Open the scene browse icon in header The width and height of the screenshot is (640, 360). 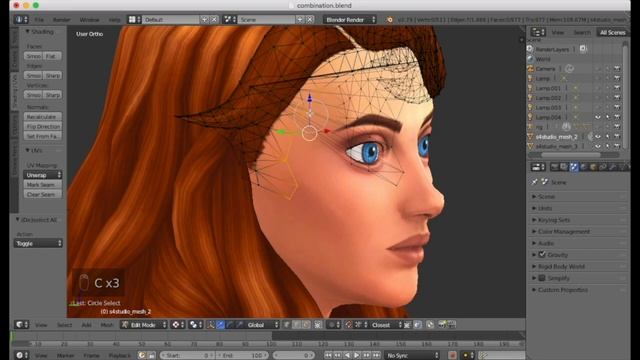(230, 19)
